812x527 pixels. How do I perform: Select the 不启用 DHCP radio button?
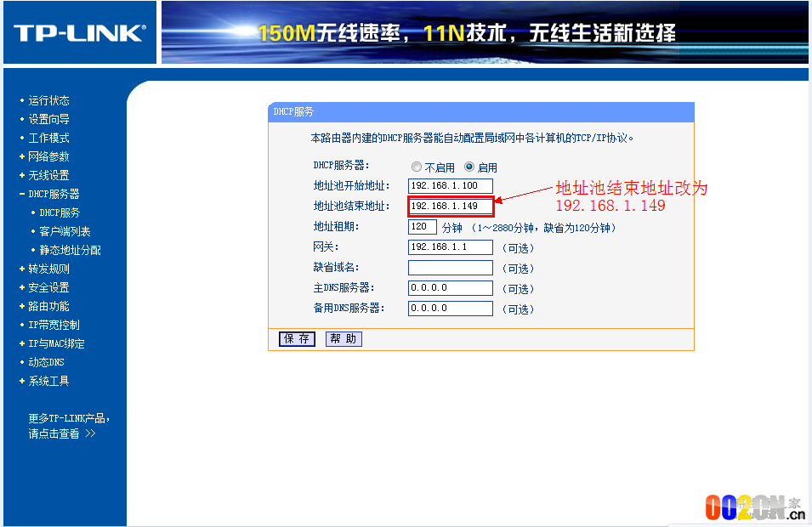(417, 167)
